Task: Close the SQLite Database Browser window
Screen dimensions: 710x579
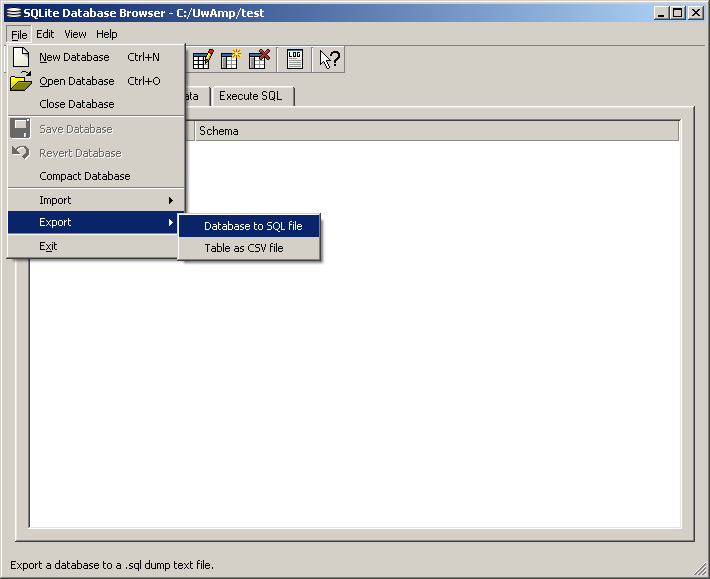Action: (x=696, y=13)
